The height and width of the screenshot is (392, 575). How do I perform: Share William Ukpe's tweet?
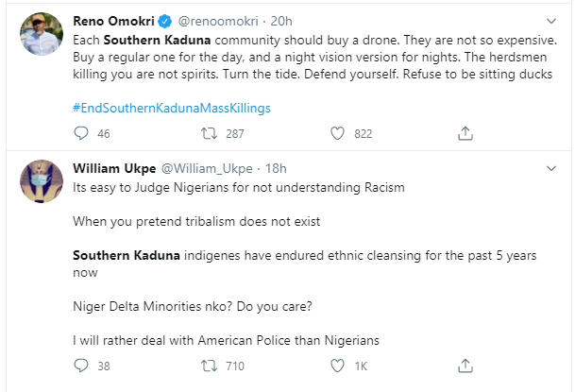[x=465, y=365]
